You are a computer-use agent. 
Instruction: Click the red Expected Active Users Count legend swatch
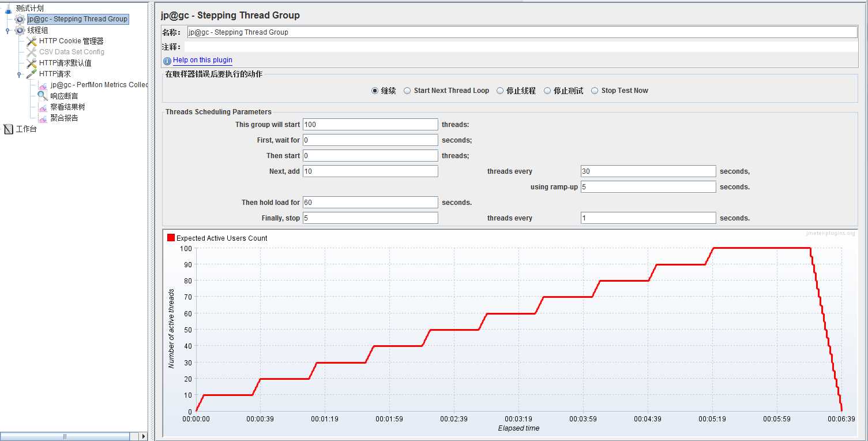click(171, 238)
